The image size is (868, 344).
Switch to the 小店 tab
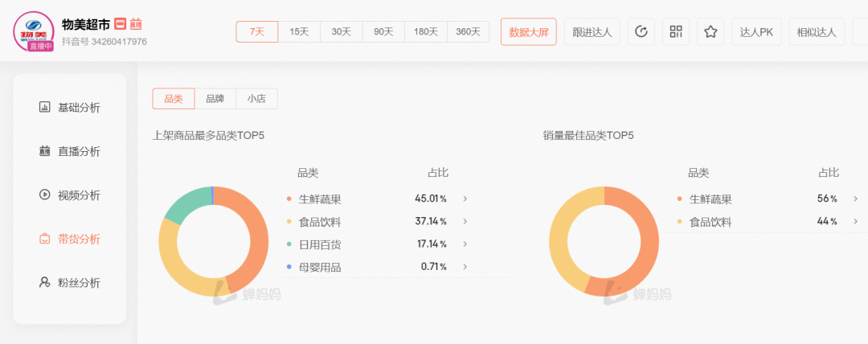coord(256,99)
